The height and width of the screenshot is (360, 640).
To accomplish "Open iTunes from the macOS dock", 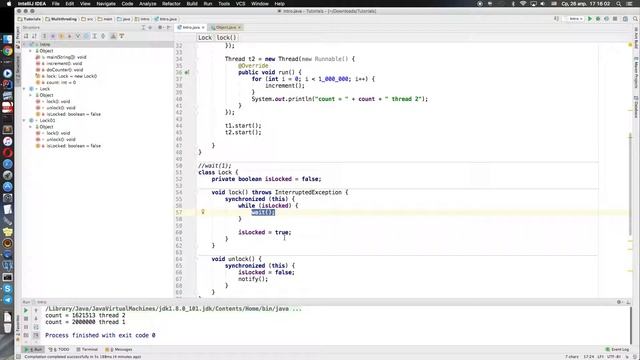I will pos(7,141).
